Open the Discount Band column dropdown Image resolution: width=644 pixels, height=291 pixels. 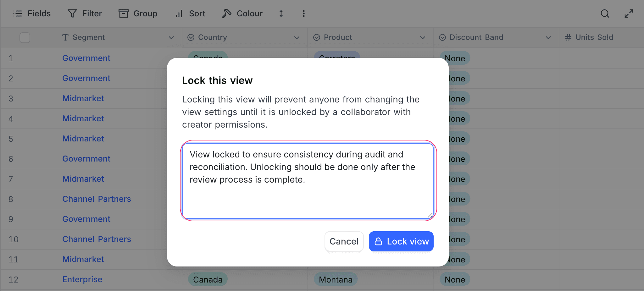548,38
